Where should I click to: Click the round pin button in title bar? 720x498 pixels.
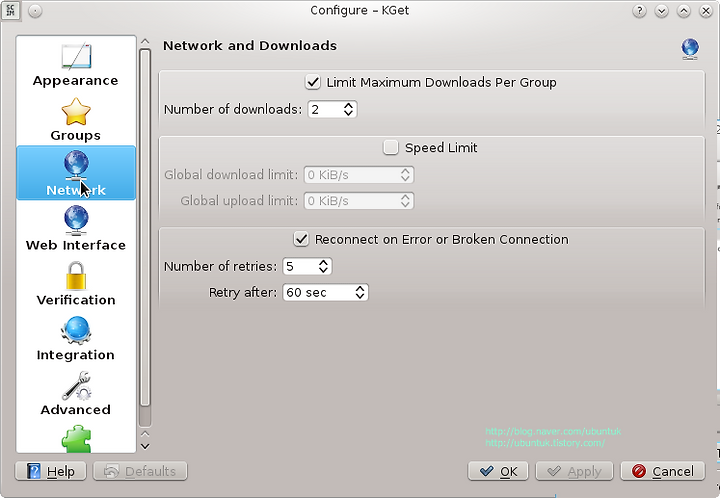pyautogui.click(x=35, y=11)
